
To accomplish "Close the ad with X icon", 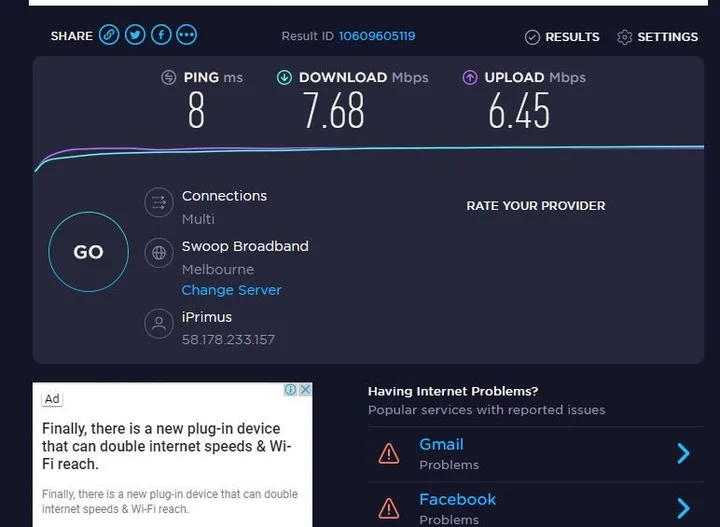I will point(305,390).
